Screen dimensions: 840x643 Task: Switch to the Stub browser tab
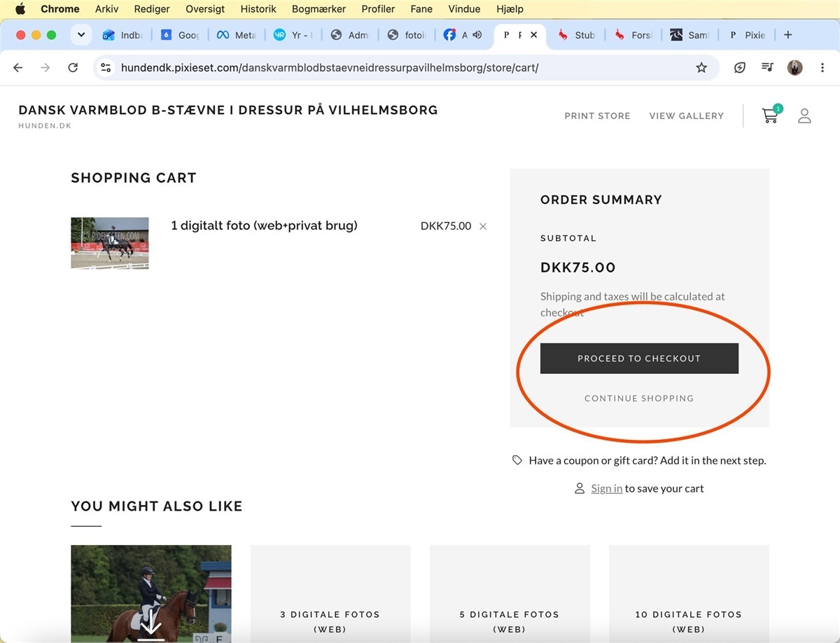577,35
